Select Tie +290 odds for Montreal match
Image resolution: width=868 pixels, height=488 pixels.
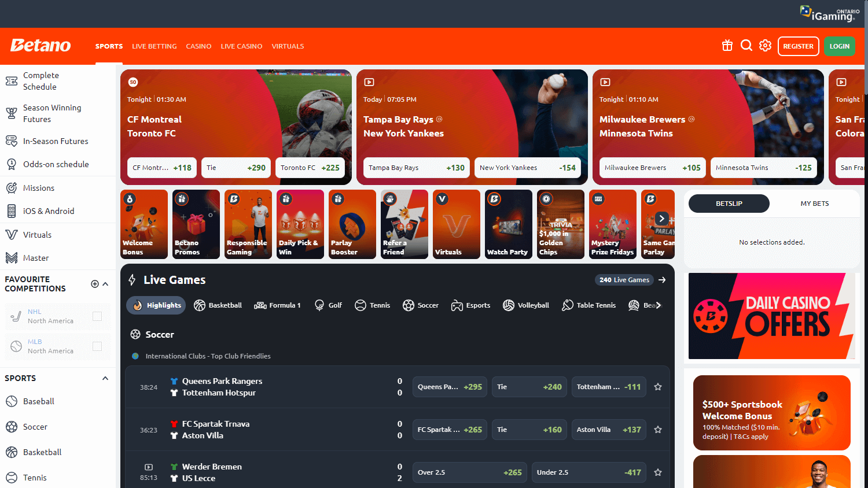[x=236, y=168]
